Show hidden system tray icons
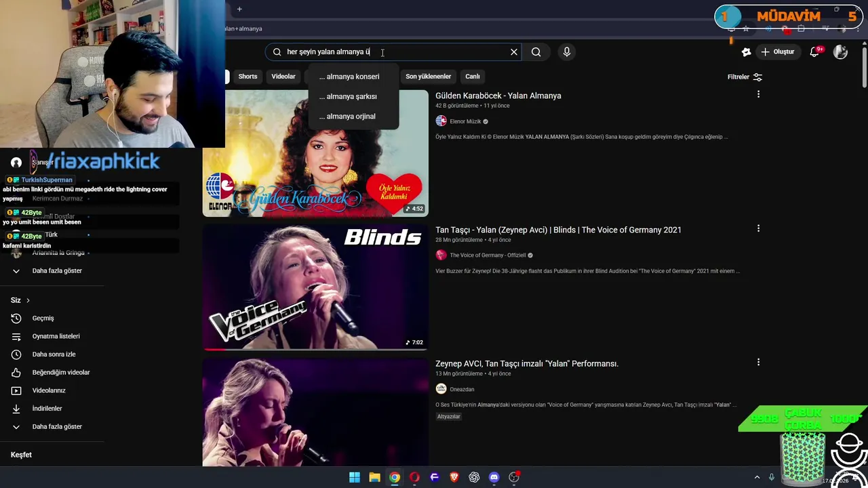Screen dimensions: 868x488 click(x=757, y=477)
